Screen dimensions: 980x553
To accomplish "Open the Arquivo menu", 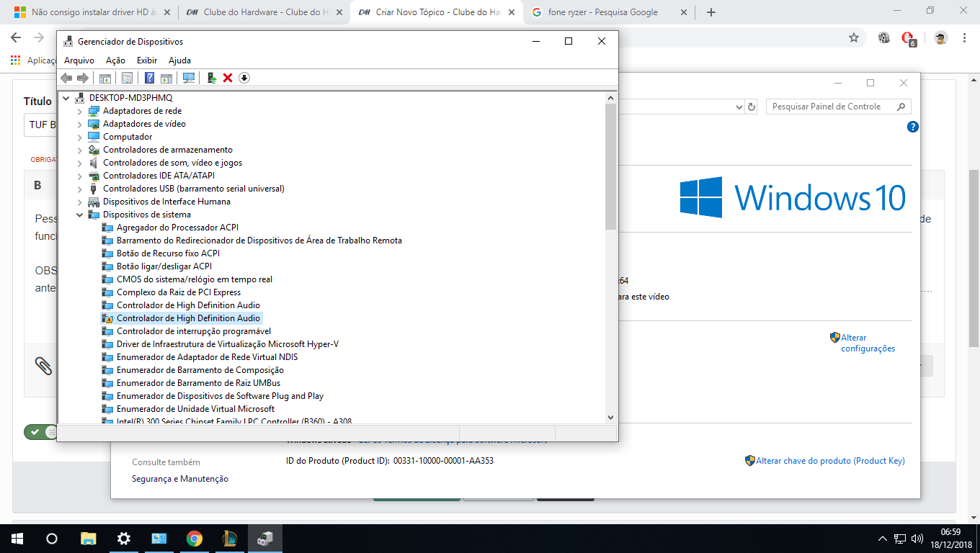I will 79,60.
